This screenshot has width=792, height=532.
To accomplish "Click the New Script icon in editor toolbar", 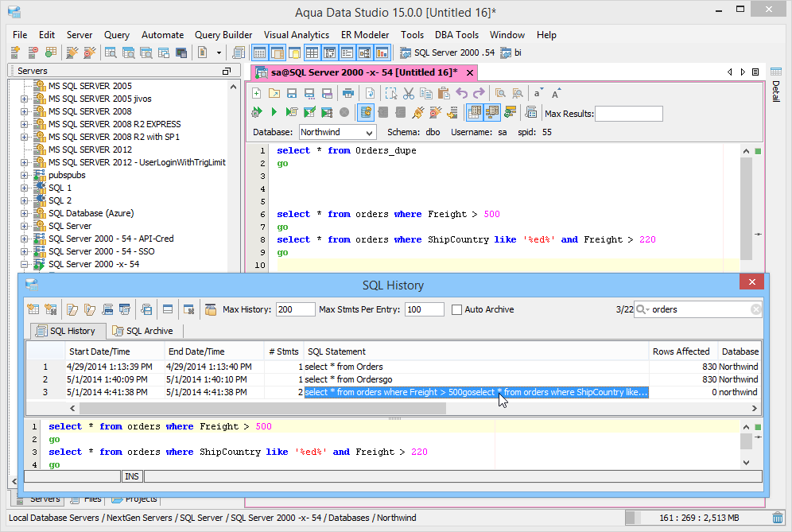I will tap(257, 94).
